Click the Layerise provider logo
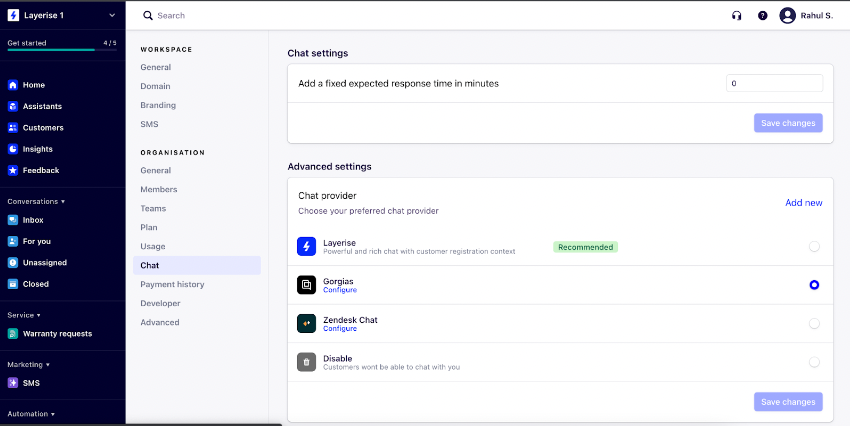Viewport: 852px width, 426px height. [x=306, y=246]
